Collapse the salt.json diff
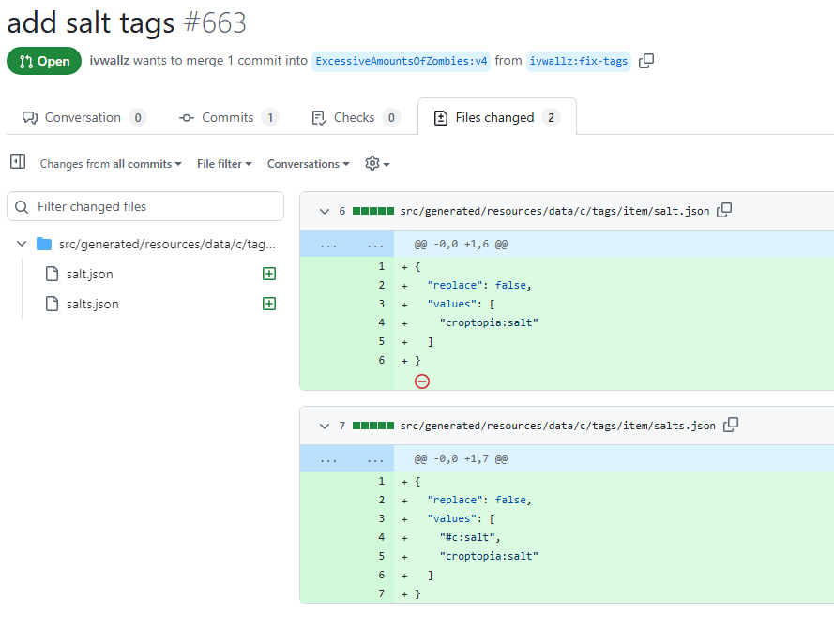The height and width of the screenshot is (644, 834). coord(325,211)
